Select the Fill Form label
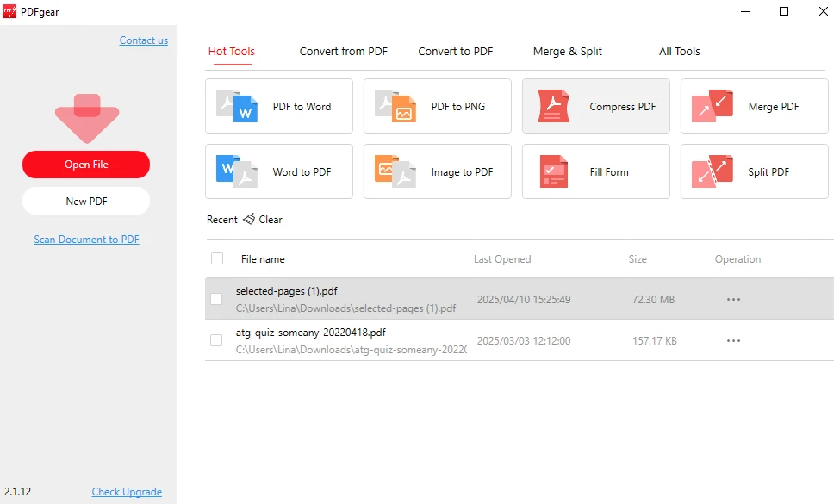Viewport: 840px width, 504px height. tap(609, 172)
